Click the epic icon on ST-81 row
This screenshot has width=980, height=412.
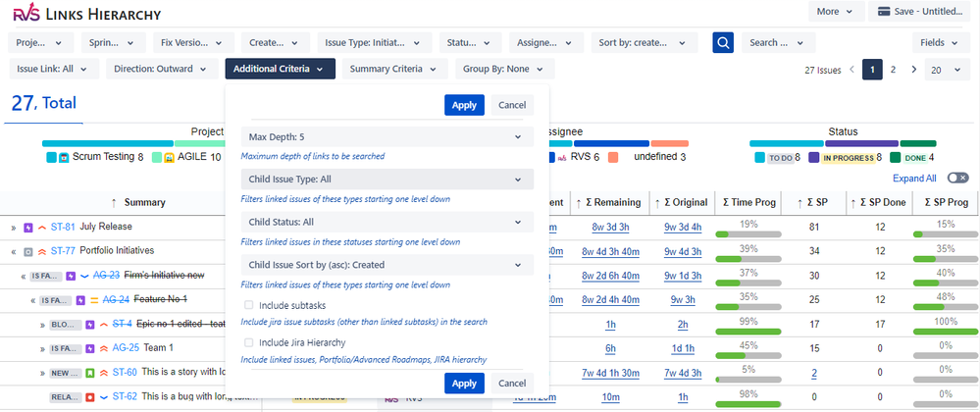pyautogui.click(x=27, y=228)
